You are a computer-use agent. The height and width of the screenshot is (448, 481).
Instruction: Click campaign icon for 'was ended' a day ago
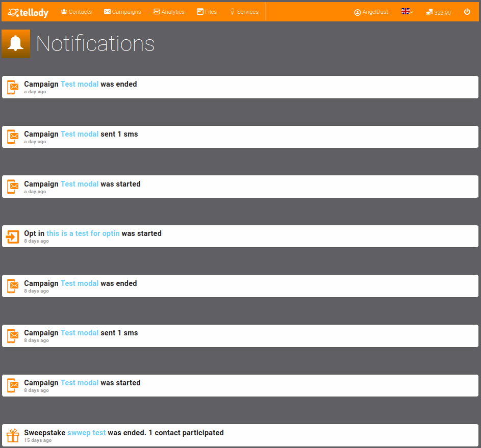coord(13,87)
